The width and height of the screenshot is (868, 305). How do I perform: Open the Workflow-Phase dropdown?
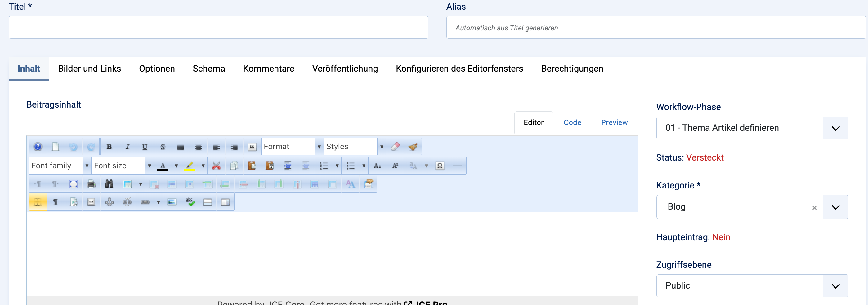pos(752,128)
